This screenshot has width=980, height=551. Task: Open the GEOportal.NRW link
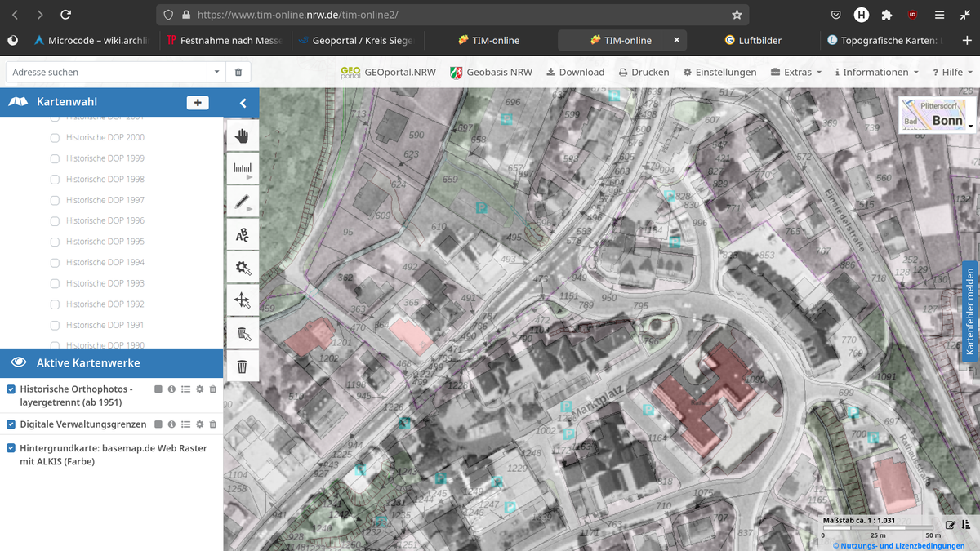tap(388, 72)
